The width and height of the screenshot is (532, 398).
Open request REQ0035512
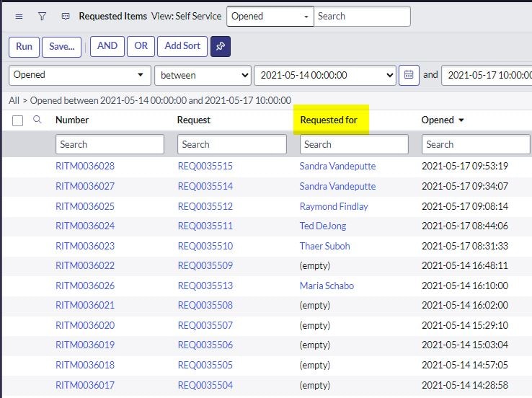click(205, 206)
